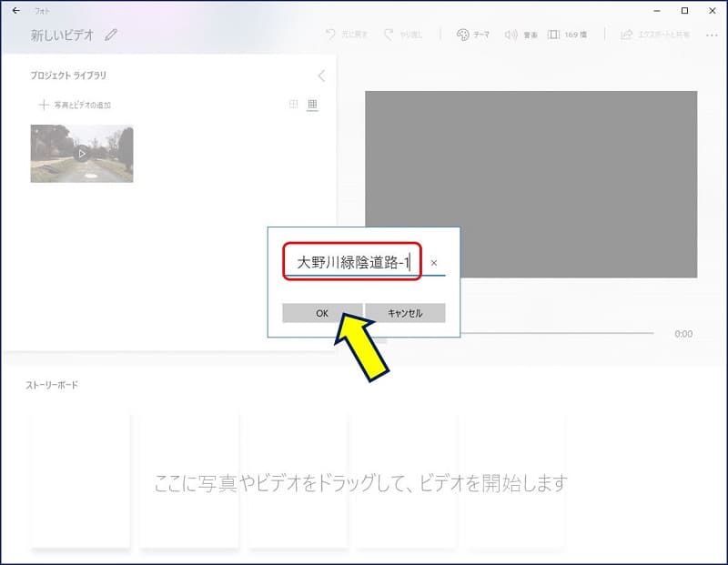Select the park path video thumbnail
This screenshot has height=565, width=728.
point(82,154)
